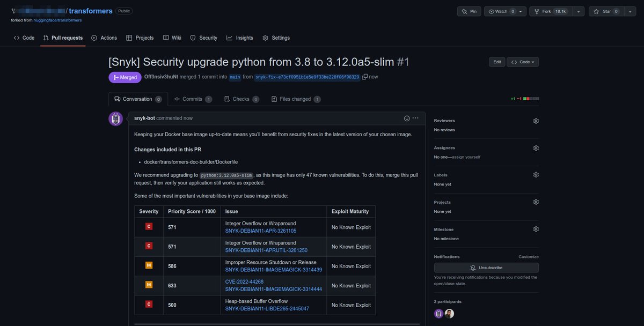Open the snyk-bot author link
Screen dimensions: 644x326
point(144,118)
